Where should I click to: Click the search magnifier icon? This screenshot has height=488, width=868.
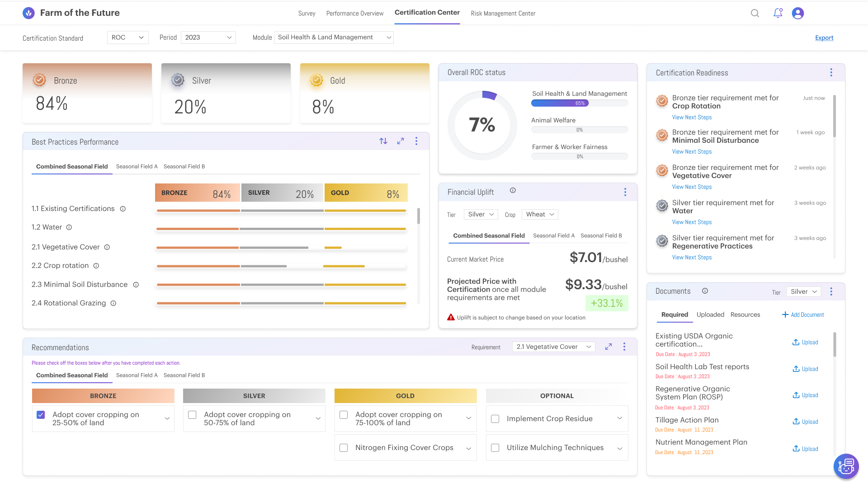(x=755, y=13)
